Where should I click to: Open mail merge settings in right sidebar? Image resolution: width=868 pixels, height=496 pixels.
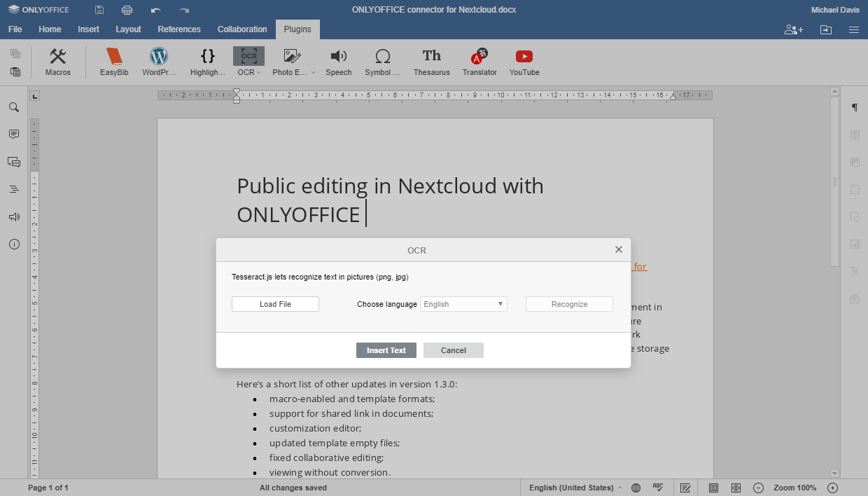[x=855, y=298]
